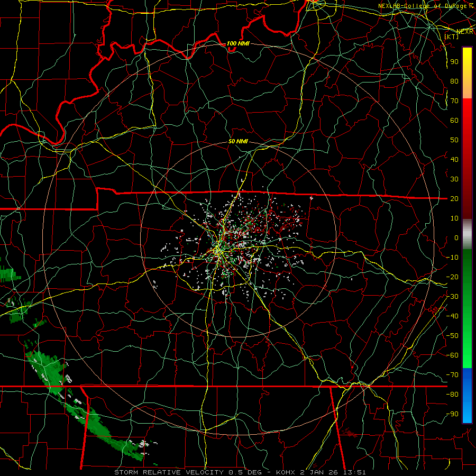Click the blue bottom segment of the color bar
The width and height of the screenshot is (476, 476).
[467, 396]
